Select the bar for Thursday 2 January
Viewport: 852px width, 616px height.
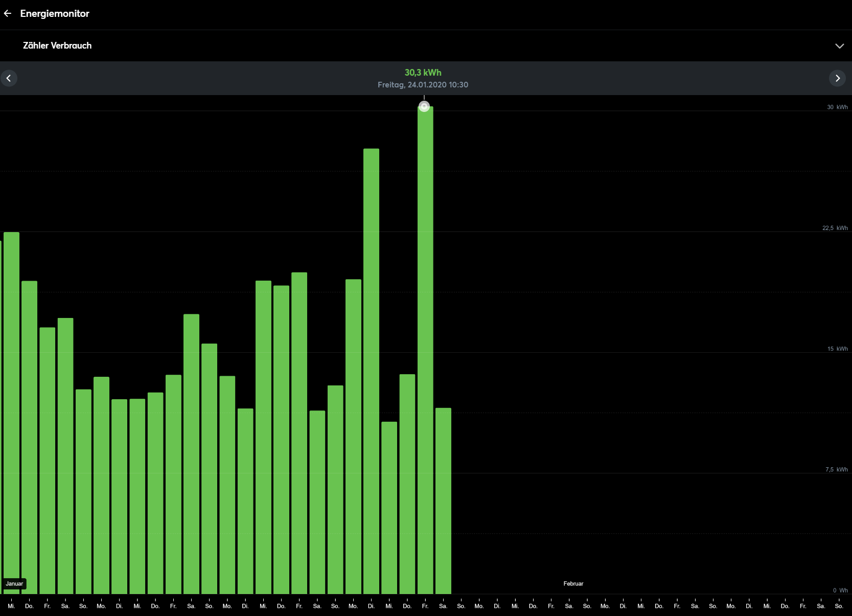coord(29,438)
